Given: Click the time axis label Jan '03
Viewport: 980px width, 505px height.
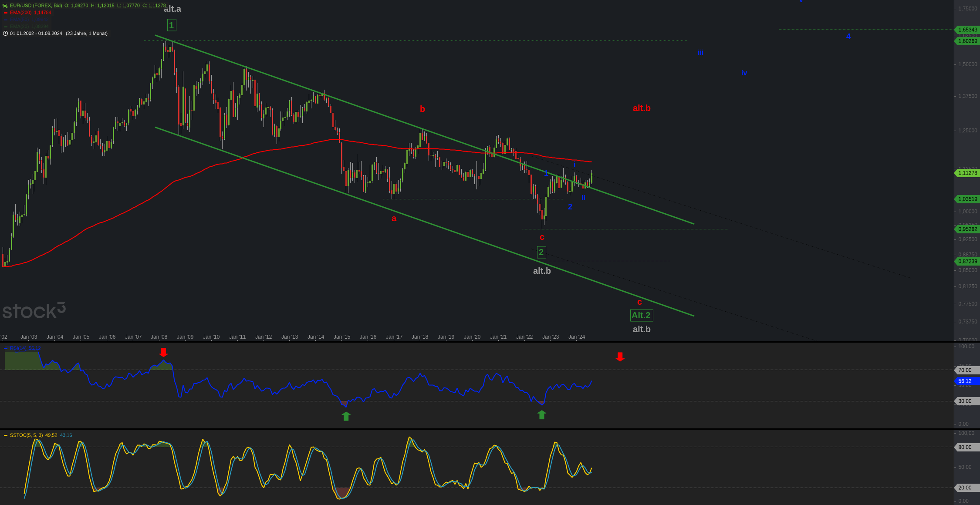Looking at the screenshot, I should click(29, 337).
